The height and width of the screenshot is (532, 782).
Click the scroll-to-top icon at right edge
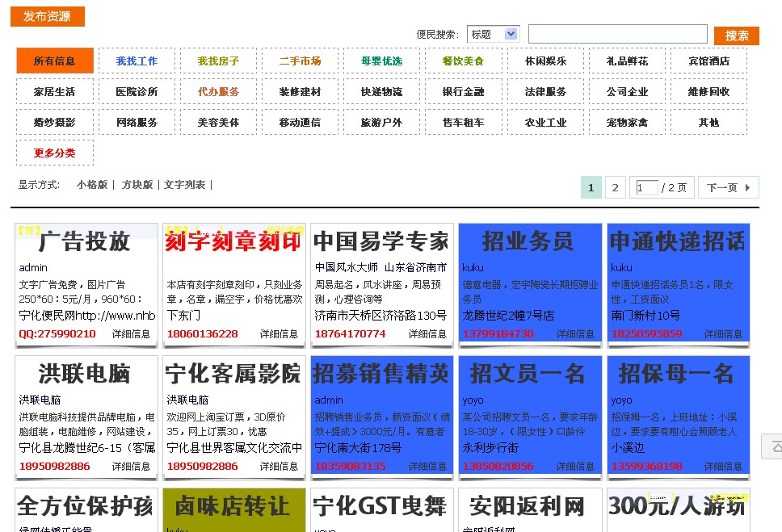tap(774, 446)
